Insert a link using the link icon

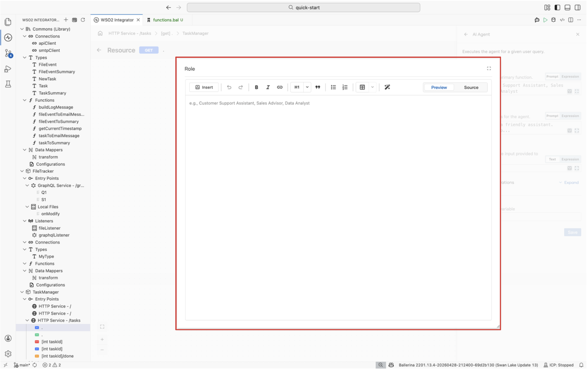[x=280, y=87]
